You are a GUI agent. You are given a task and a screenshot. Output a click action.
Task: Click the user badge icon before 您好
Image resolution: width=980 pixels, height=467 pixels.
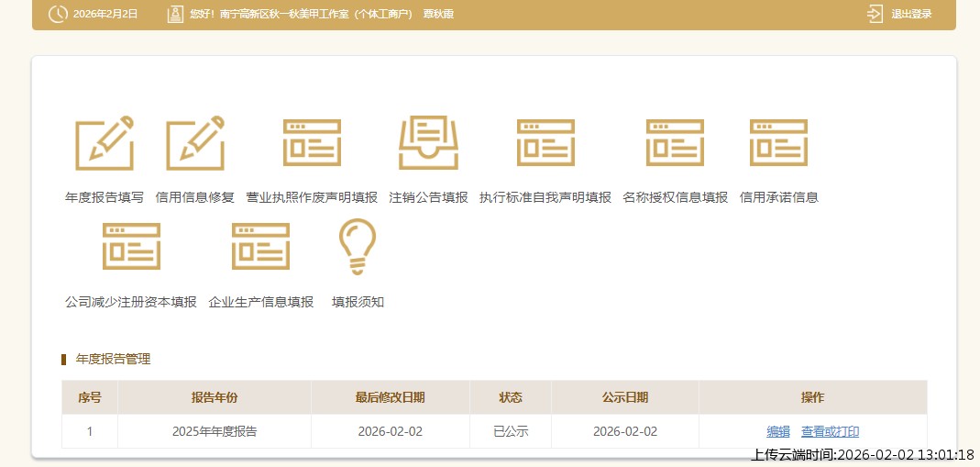click(176, 14)
